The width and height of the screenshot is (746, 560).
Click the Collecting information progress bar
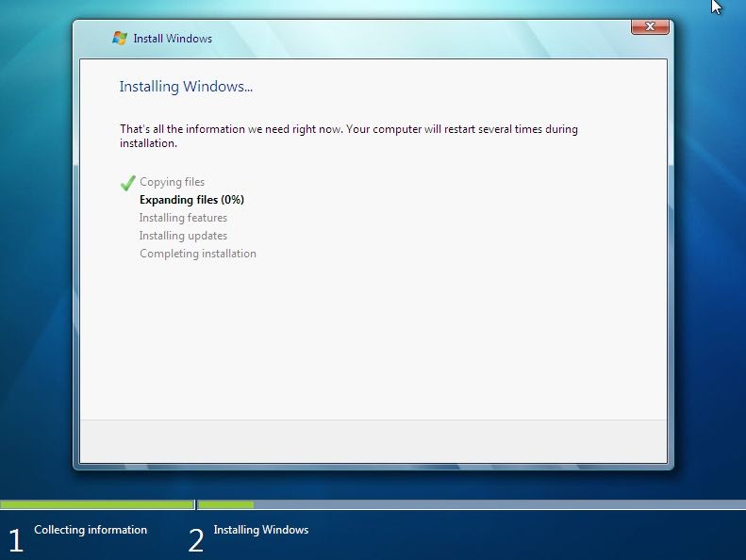[x=97, y=504]
